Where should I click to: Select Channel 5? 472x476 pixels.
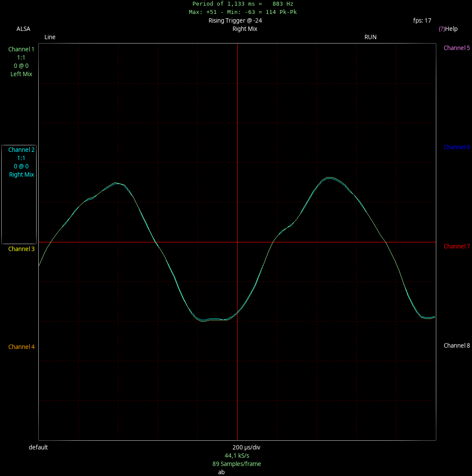456,48
